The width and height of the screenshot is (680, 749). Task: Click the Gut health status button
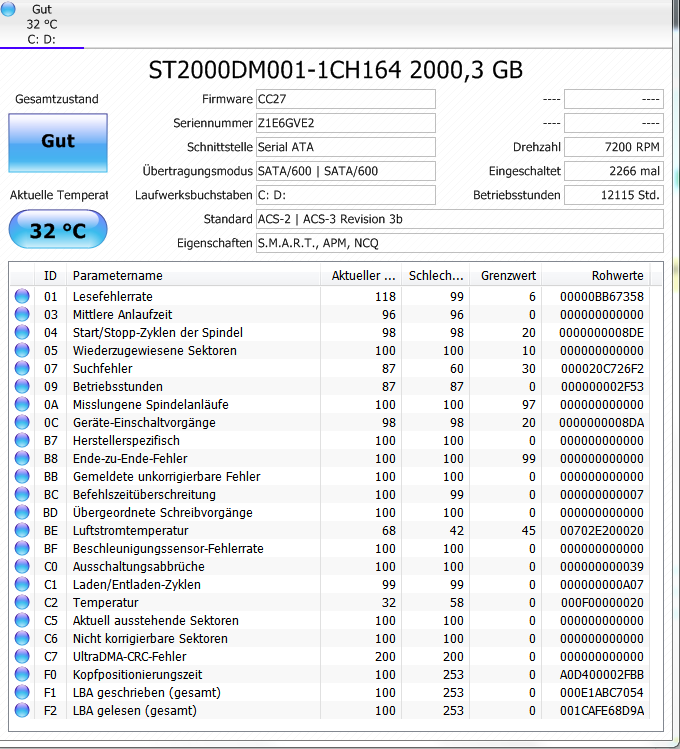point(58,142)
